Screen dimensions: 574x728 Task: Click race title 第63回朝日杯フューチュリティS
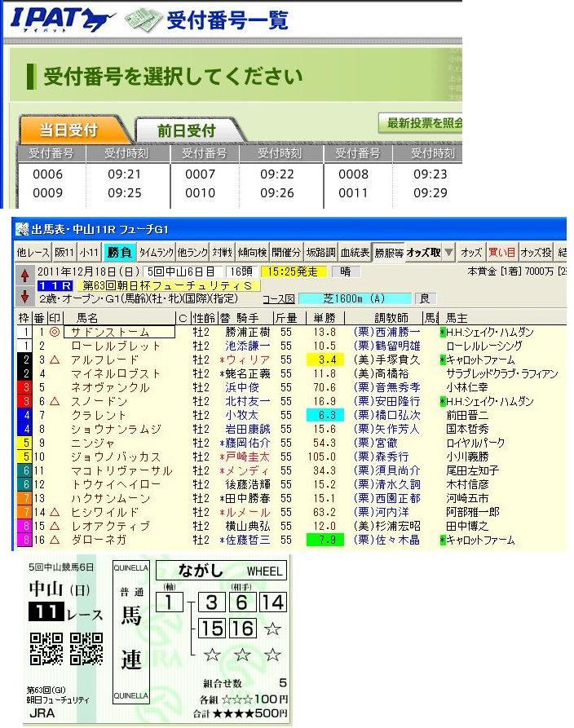click(x=167, y=285)
